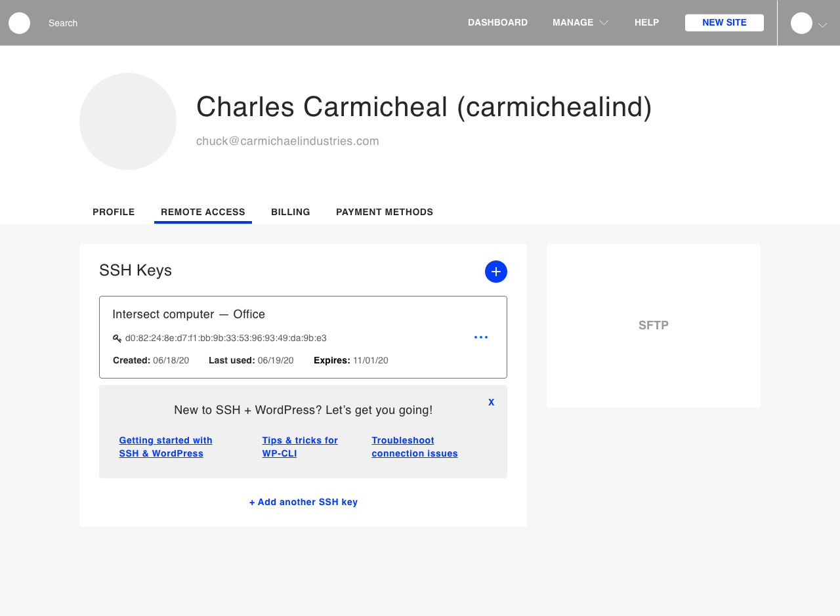Open the BILLING tab
The height and width of the screenshot is (616, 840).
point(291,212)
